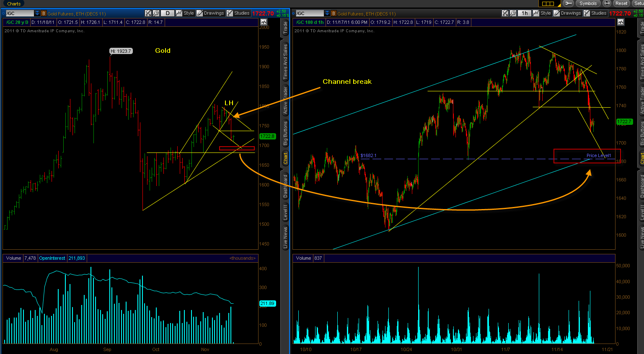Click the $1682.1 price label on right chart
Viewport: 644px width, 354px height.
click(x=368, y=155)
